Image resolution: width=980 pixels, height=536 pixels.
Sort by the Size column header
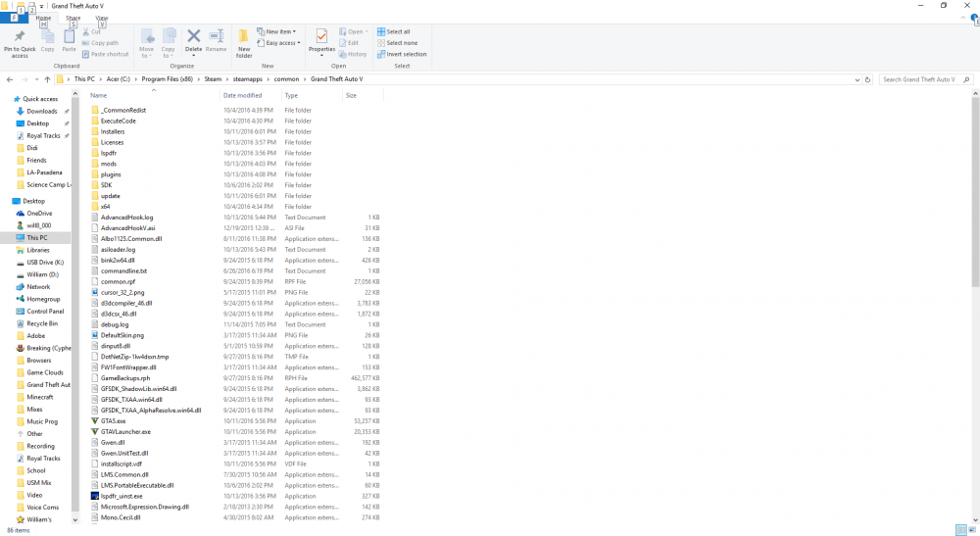[362, 96]
